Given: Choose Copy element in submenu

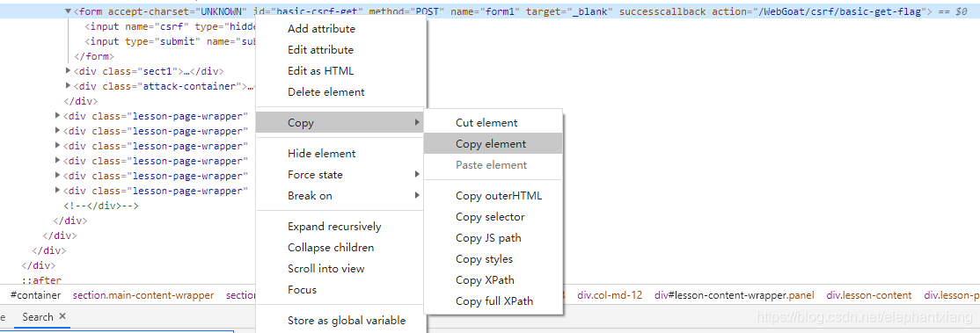Looking at the screenshot, I should (494, 144).
